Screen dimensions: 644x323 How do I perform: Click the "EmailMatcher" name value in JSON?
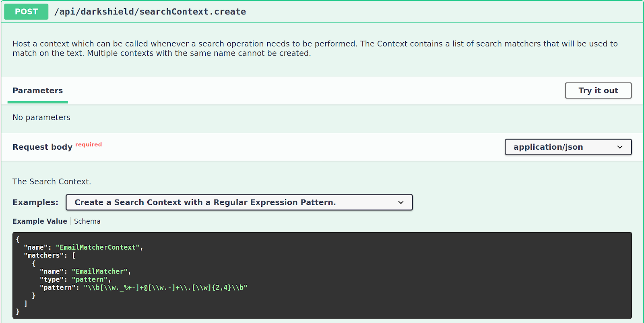(x=100, y=272)
